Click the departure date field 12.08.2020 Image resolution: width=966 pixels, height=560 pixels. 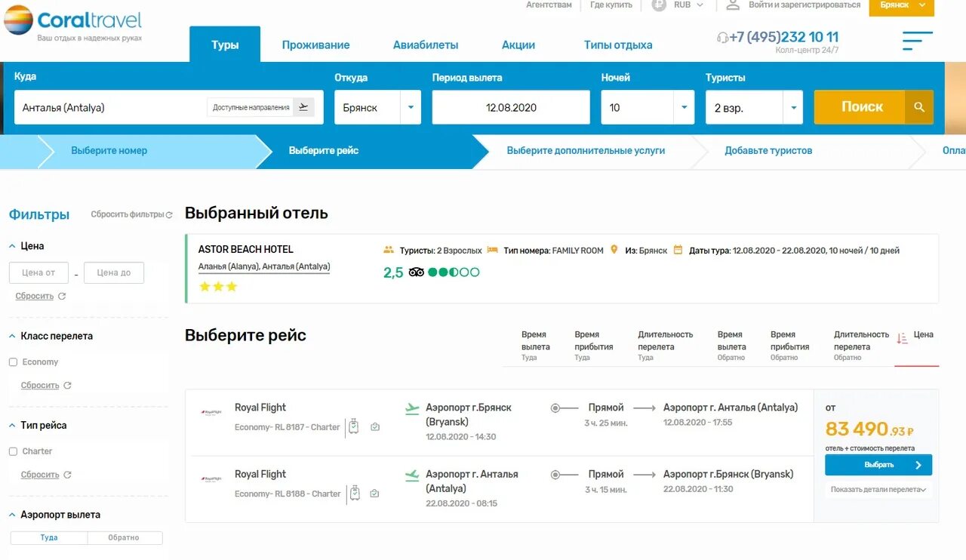tap(511, 107)
